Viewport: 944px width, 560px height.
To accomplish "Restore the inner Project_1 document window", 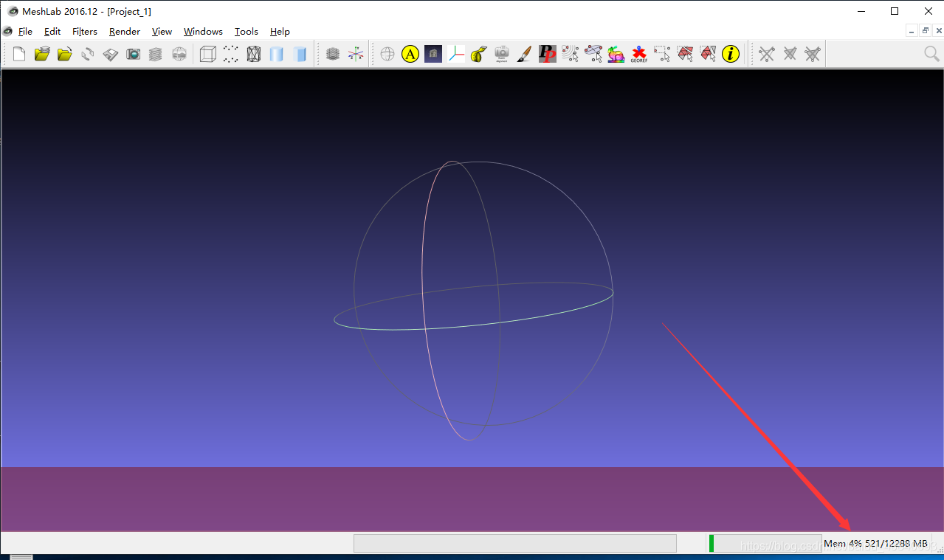I will 925,31.
